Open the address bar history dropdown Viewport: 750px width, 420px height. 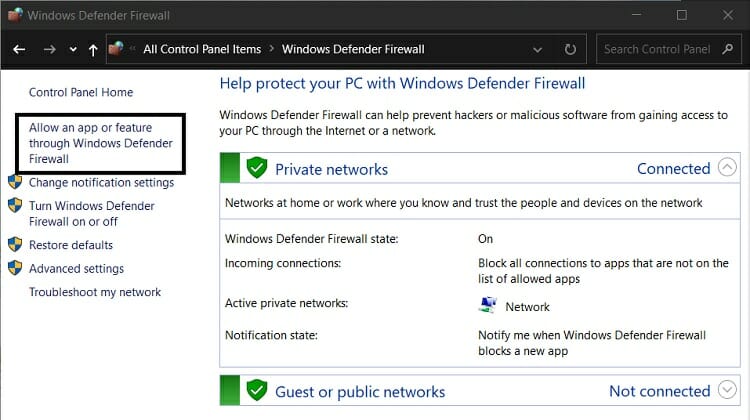click(x=539, y=49)
